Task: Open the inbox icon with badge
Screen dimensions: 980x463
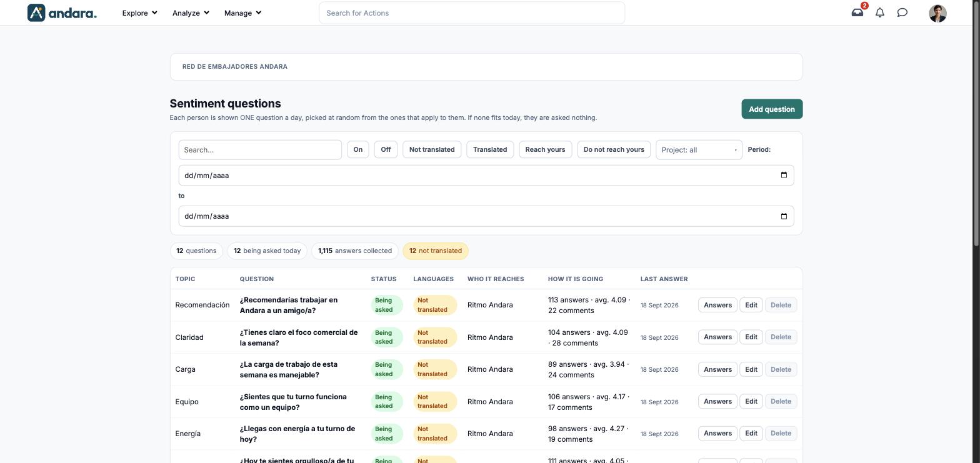Action: (857, 12)
